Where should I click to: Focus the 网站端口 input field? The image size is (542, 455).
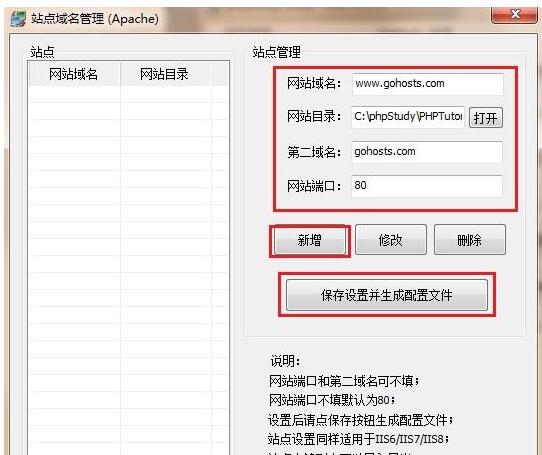(x=427, y=186)
